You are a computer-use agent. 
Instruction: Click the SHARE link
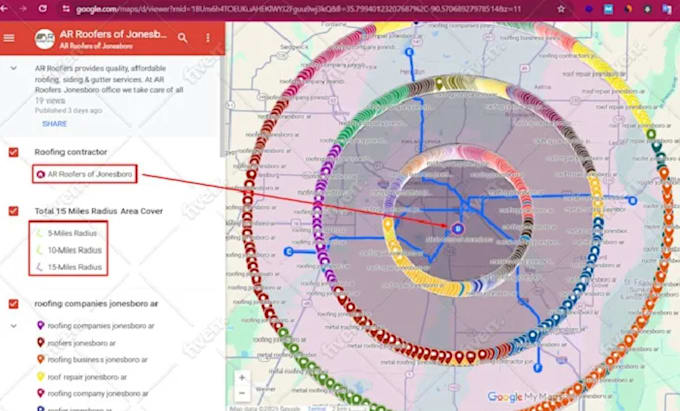coord(55,124)
